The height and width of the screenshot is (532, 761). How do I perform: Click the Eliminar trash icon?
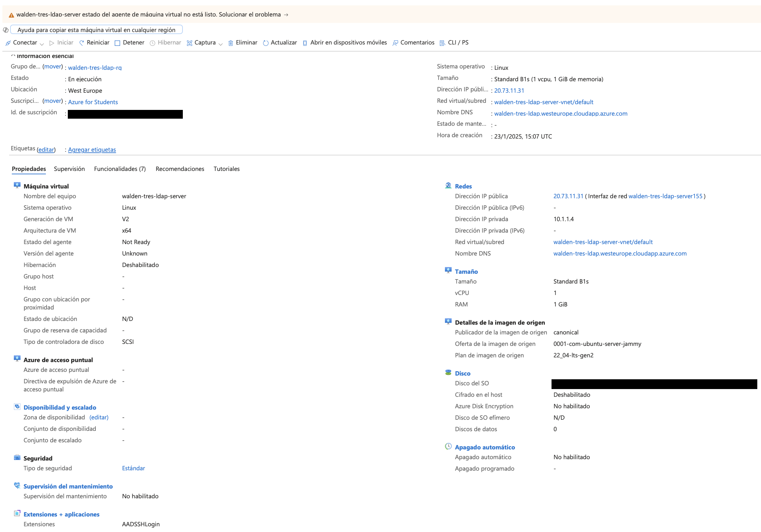coord(231,43)
